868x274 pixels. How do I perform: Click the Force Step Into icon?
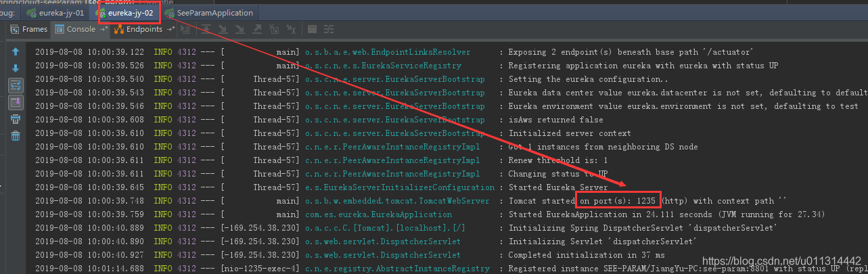point(239,29)
